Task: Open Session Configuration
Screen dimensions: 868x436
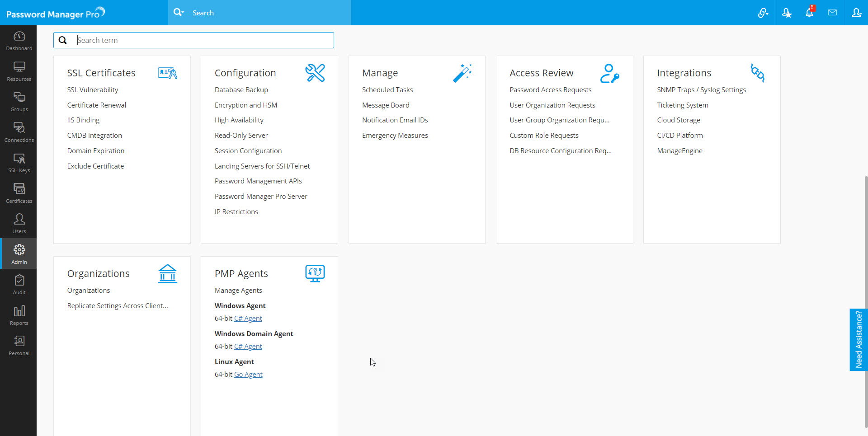Action: [248, 151]
